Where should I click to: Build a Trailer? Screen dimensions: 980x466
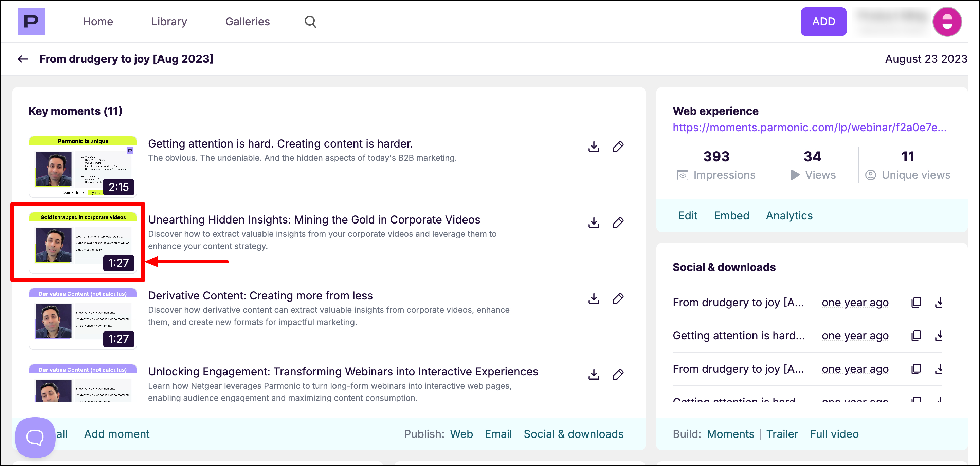[x=782, y=434]
